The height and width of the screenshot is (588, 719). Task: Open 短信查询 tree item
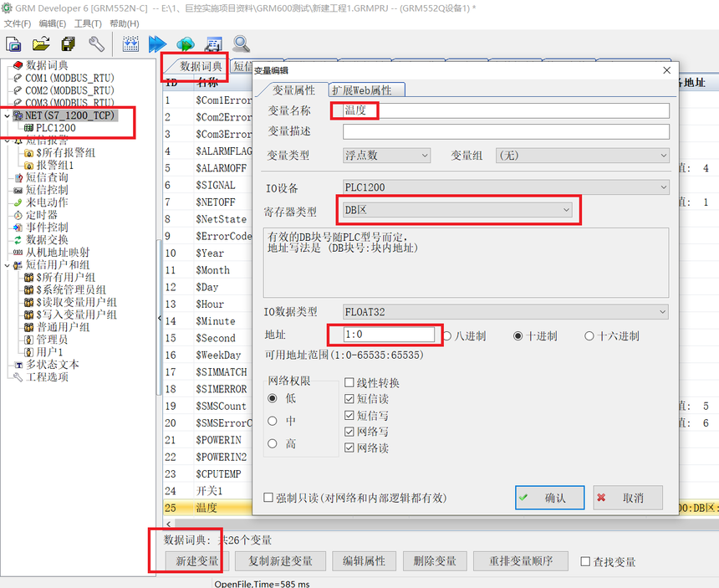click(x=47, y=177)
